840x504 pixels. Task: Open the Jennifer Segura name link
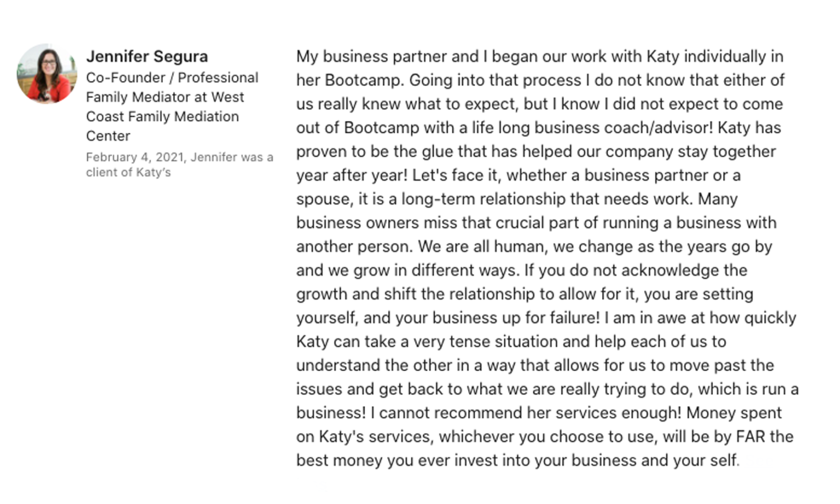click(x=147, y=56)
